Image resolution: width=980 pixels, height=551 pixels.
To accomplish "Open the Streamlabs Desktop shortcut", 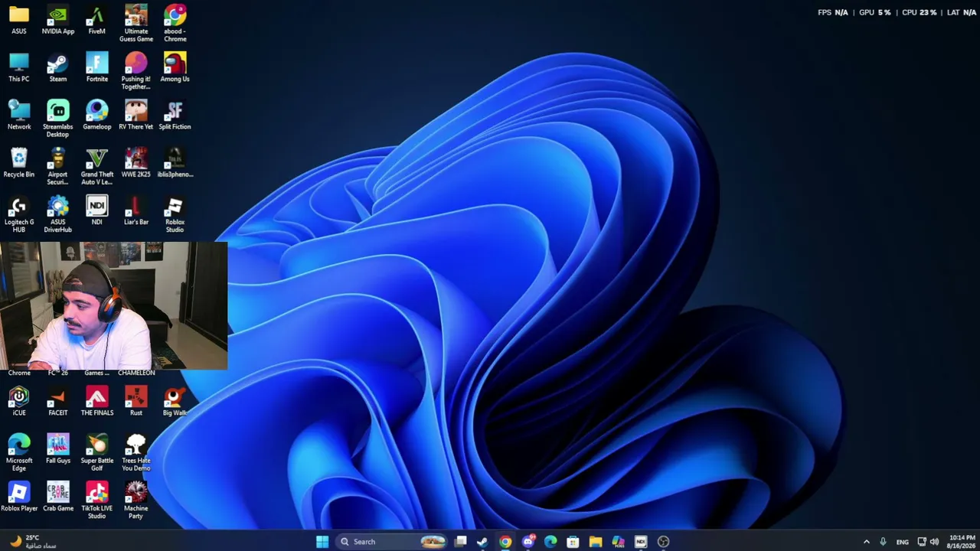I will pos(58,119).
